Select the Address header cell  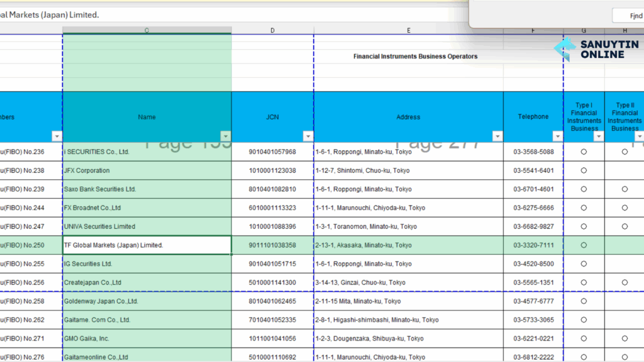(x=409, y=117)
